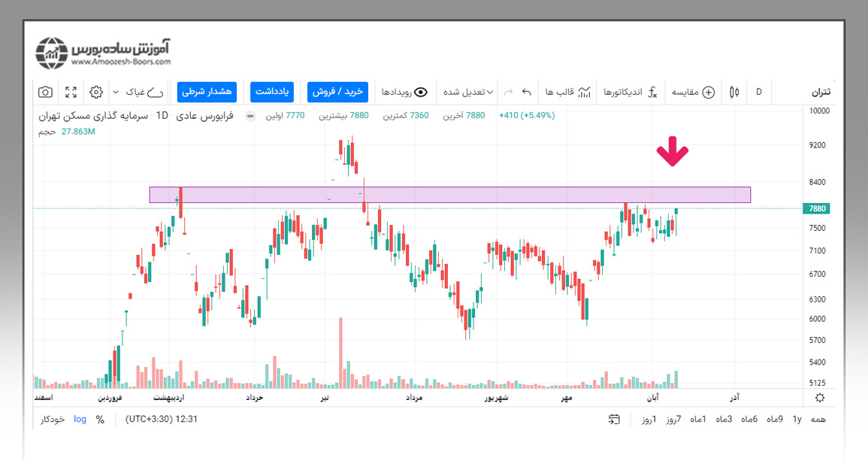868x461 pixels.
Task: Change chart type using the candlestick icon
Action: click(734, 92)
